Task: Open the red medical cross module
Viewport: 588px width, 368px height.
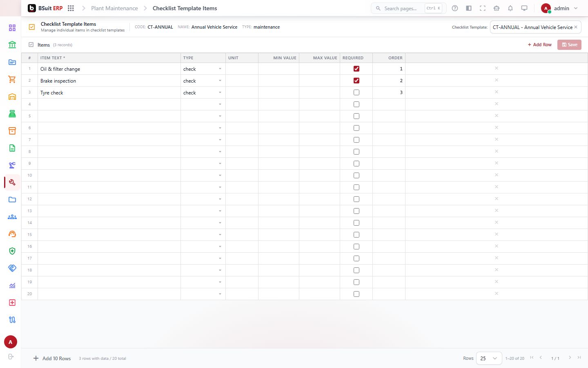Action: pyautogui.click(x=12, y=303)
